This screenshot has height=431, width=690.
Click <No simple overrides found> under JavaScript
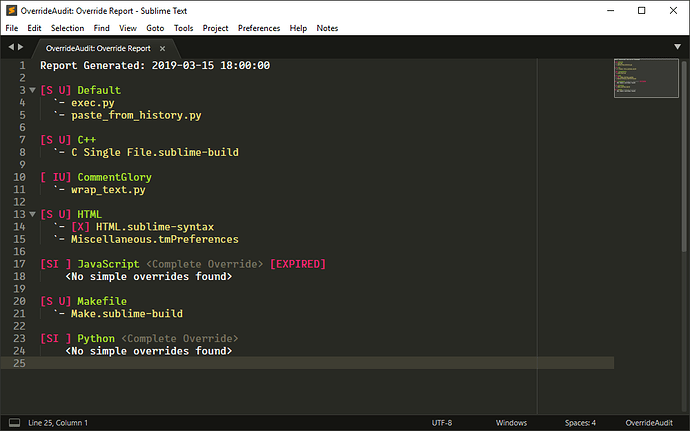pyautogui.click(x=149, y=276)
